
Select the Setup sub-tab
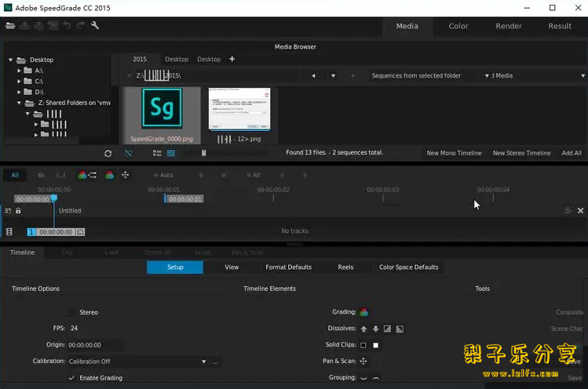click(175, 267)
